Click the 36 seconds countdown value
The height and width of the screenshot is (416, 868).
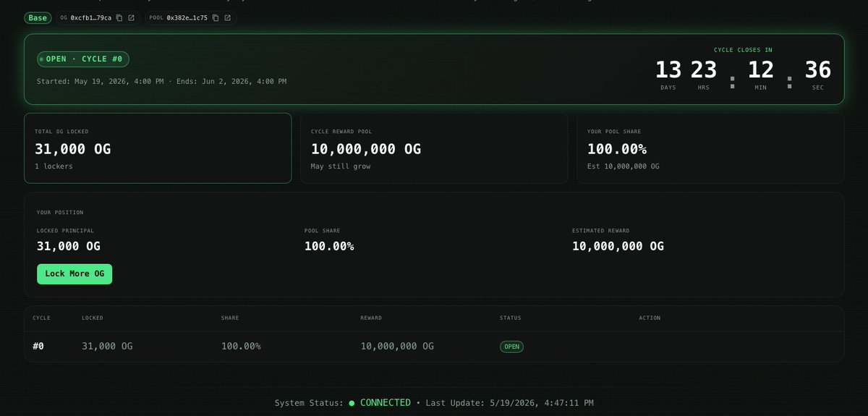pyautogui.click(x=818, y=70)
